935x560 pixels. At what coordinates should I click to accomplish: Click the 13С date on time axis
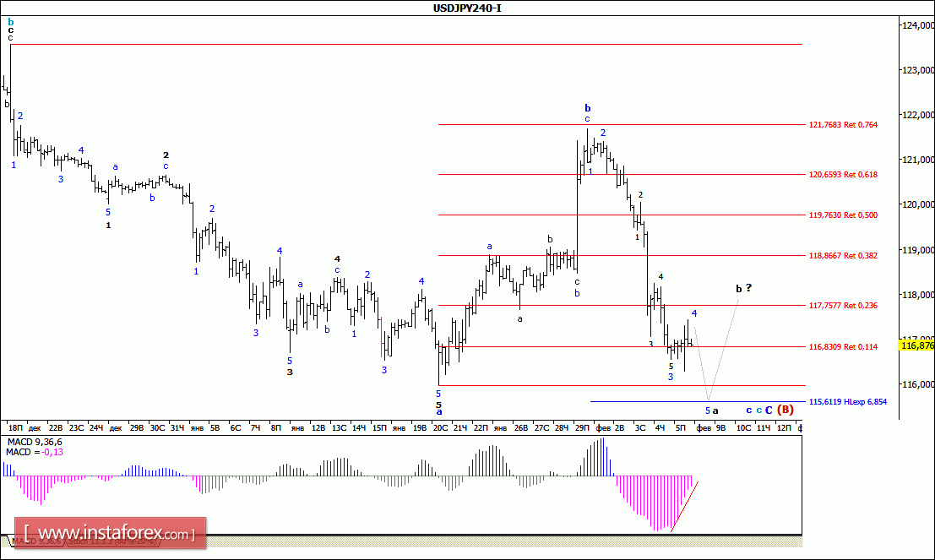(340, 427)
